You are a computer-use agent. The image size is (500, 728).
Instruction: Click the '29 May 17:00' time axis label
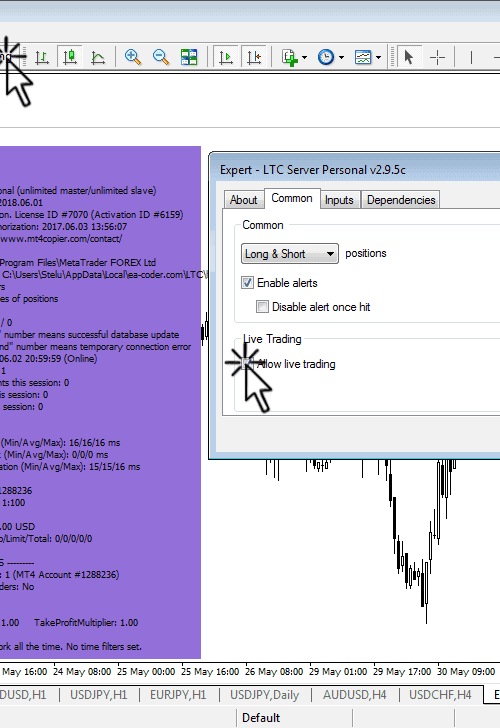click(402, 672)
